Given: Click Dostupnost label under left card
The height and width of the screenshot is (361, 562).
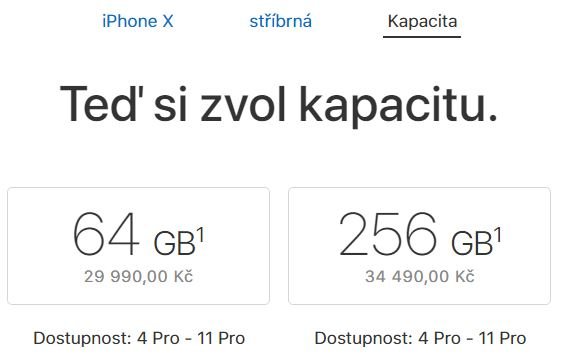Looking at the screenshot, I should coord(83,338).
